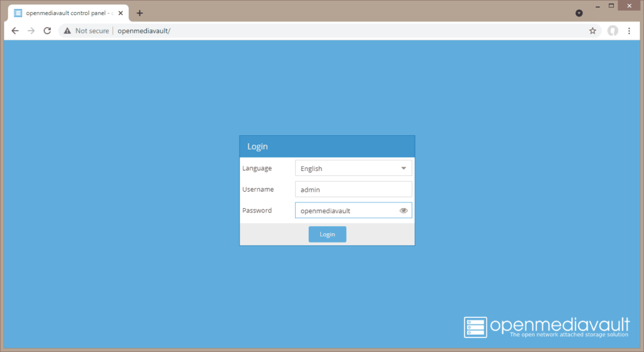The height and width of the screenshot is (352, 644).
Task: Click the openmediavault logo at bottom right
Action: (x=546, y=327)
